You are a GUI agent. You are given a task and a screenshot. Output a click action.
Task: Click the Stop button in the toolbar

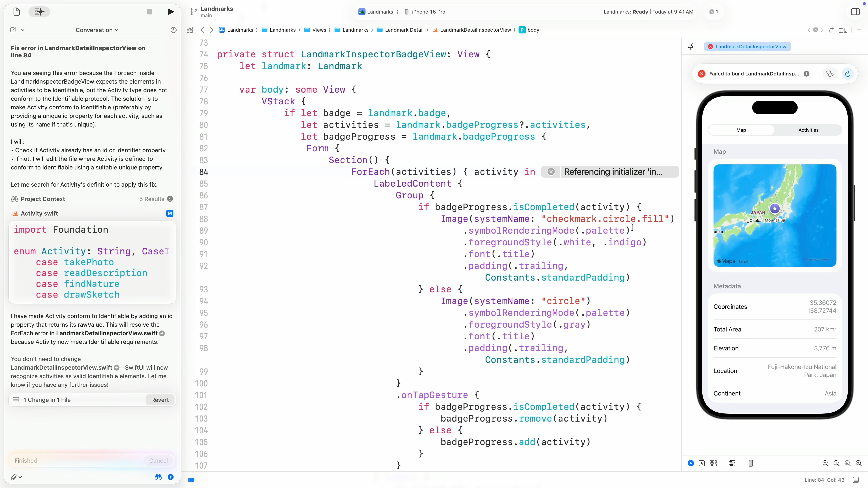point(150,12)
